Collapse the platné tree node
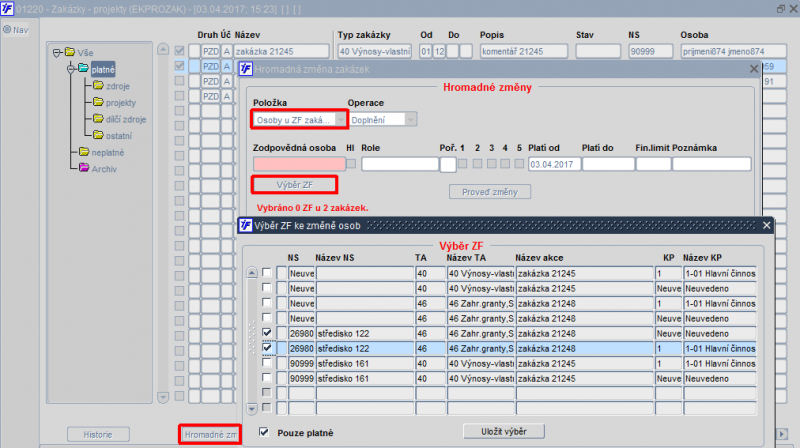 (x=71, y=69)
